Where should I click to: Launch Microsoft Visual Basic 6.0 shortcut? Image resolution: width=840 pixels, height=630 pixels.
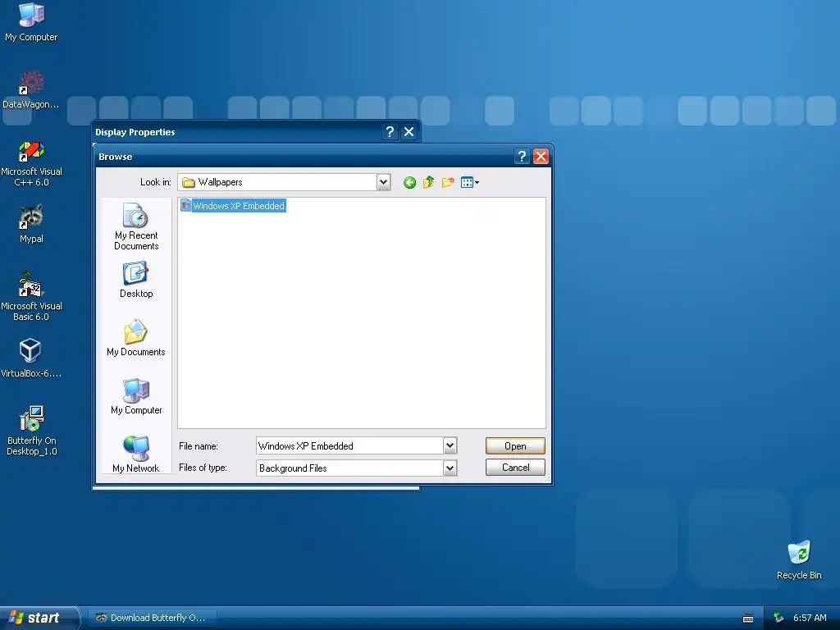31,296
